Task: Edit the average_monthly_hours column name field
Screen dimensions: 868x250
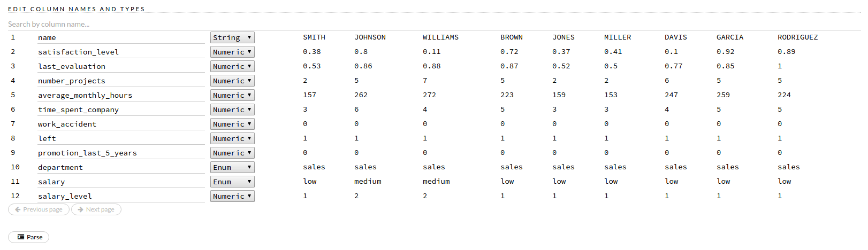Action: pyautogui.click(x=121, y=95)
